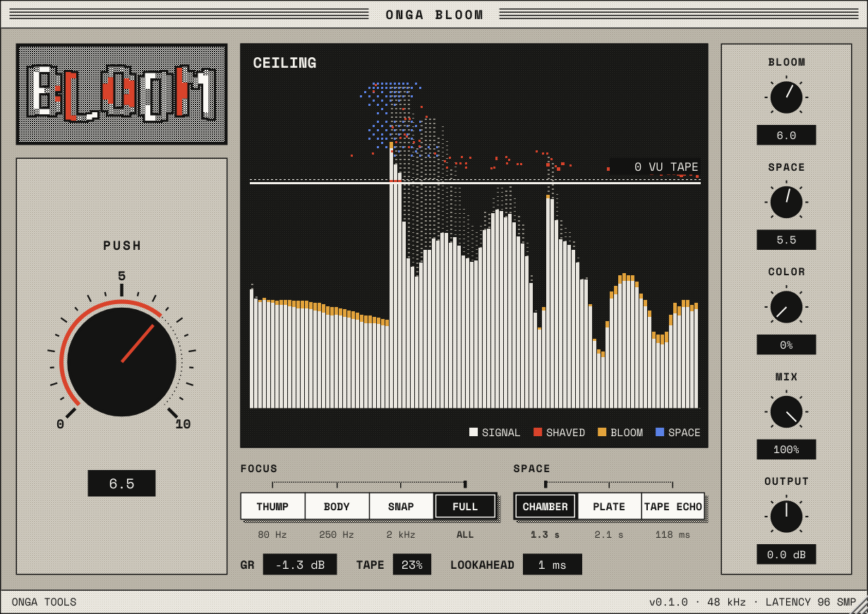Click the pixelated Bloom logo
The image size is (868, 614).
point(121,95)
